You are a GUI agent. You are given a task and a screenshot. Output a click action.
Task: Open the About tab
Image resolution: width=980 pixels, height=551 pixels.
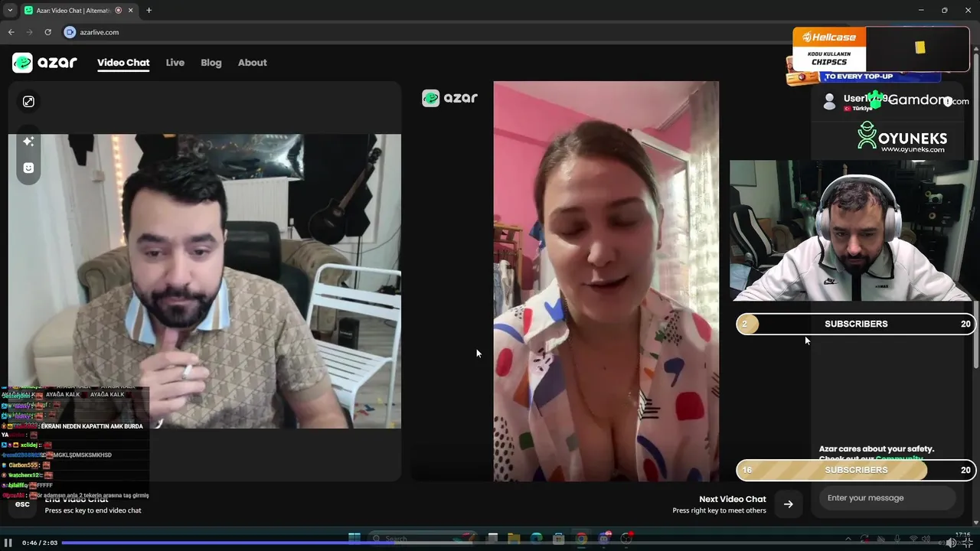pyautogui.click(x=252, y=63)
